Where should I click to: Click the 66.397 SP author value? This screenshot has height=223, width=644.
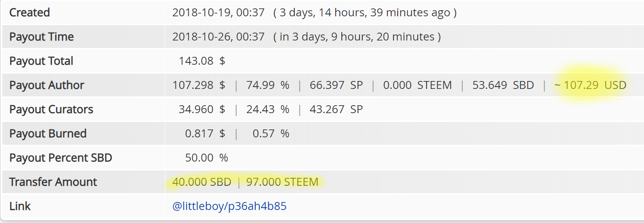click(335, 85)
